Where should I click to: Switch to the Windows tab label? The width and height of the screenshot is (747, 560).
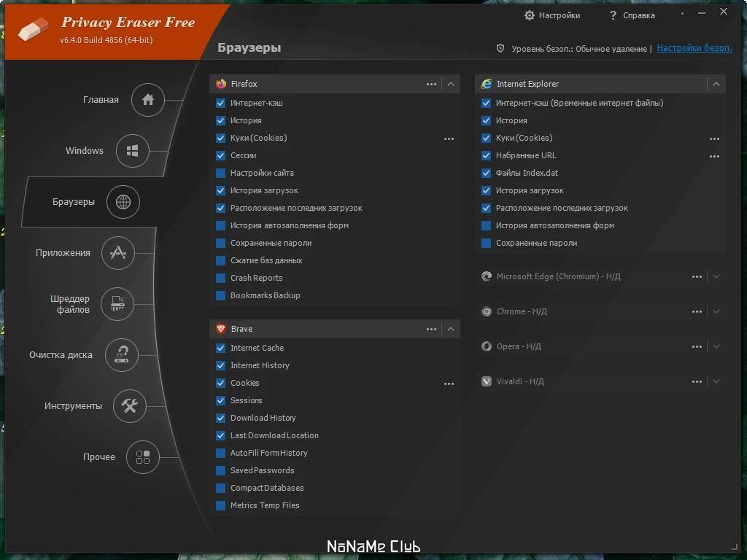[x=85, y=150]
